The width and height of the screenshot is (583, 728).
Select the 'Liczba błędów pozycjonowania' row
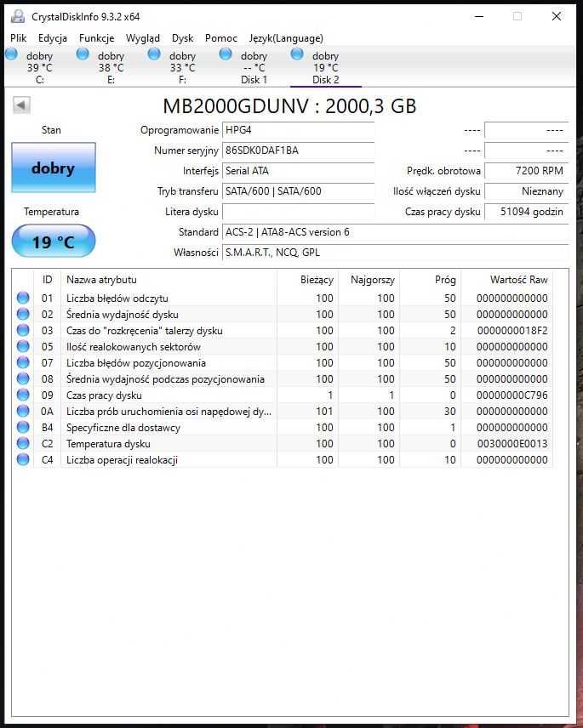tap(283, 362)
